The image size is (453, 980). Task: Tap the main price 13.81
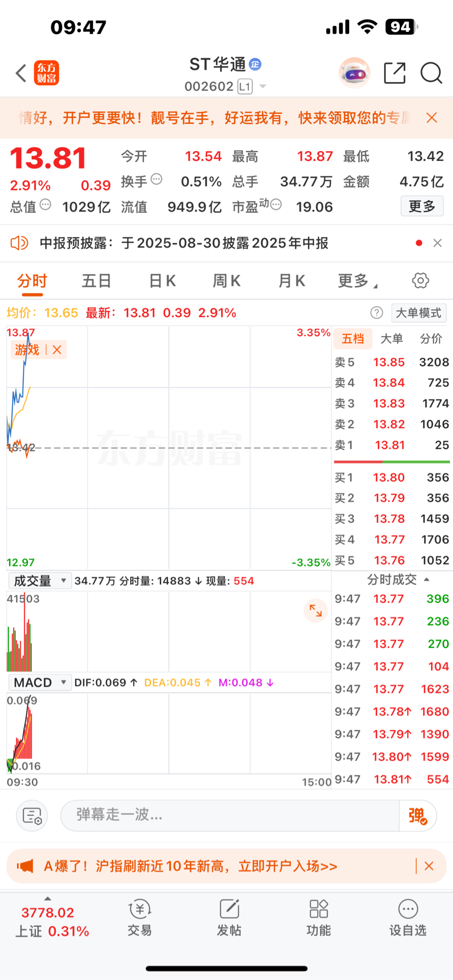48,159
